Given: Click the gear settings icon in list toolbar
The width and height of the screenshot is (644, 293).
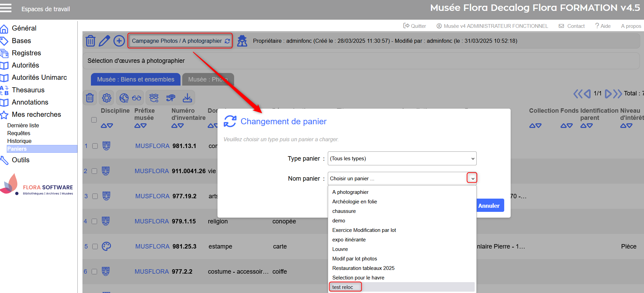Looking at the screenshot, I should [107, 98].
